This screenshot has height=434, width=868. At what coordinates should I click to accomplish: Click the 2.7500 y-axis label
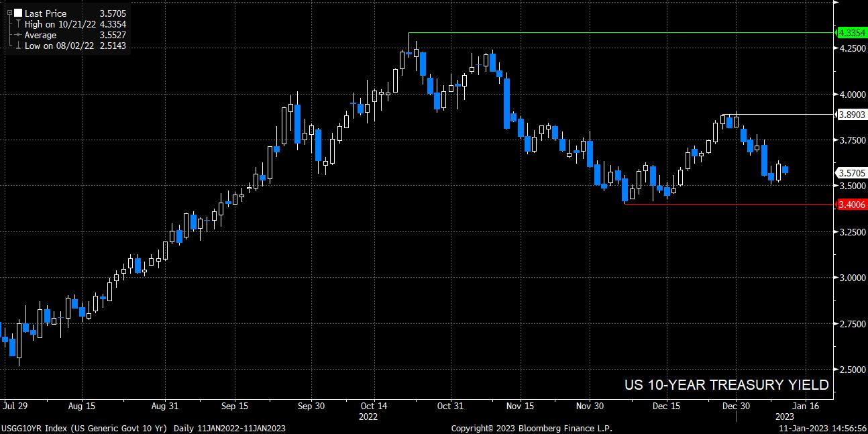[853, 323]
